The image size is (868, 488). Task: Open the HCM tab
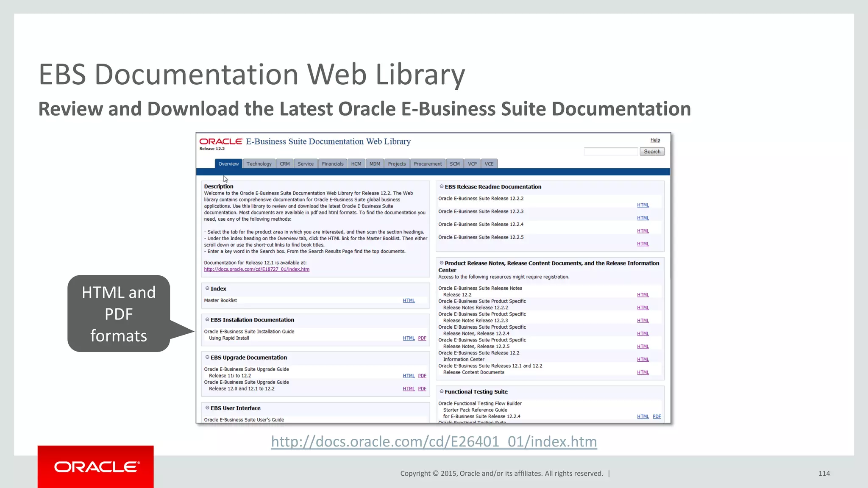pos(356,164)
